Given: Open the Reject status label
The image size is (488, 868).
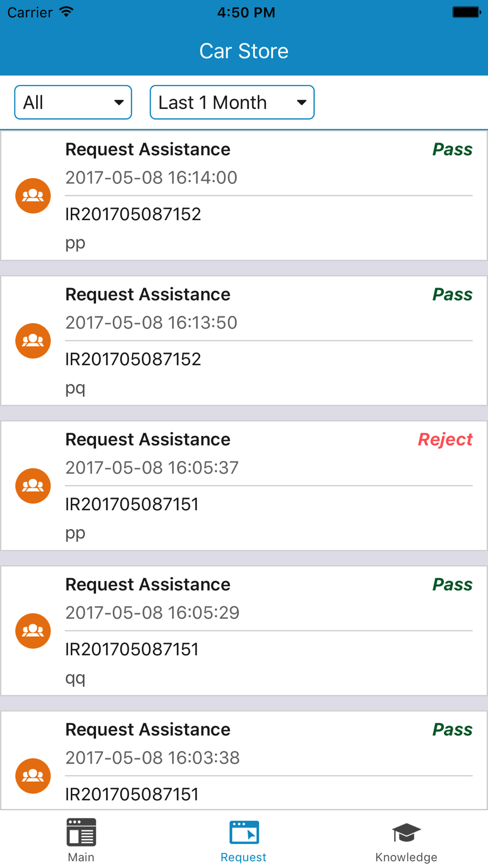Looking at the screenshot, I should [x=445, y=439].
